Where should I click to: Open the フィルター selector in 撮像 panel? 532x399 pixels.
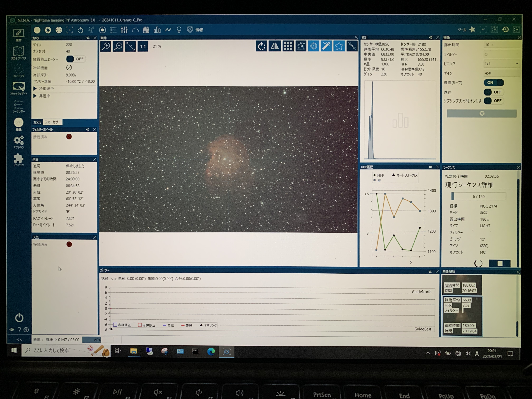(502, 54)
